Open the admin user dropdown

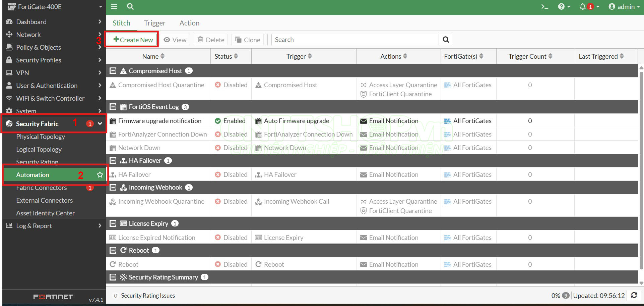624,7
